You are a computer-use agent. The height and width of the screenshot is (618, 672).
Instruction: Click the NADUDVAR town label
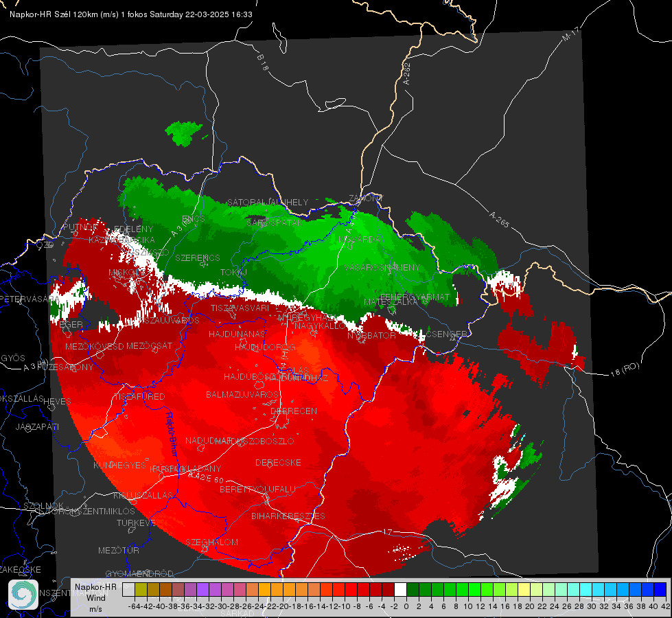click(x=209, y=440)
